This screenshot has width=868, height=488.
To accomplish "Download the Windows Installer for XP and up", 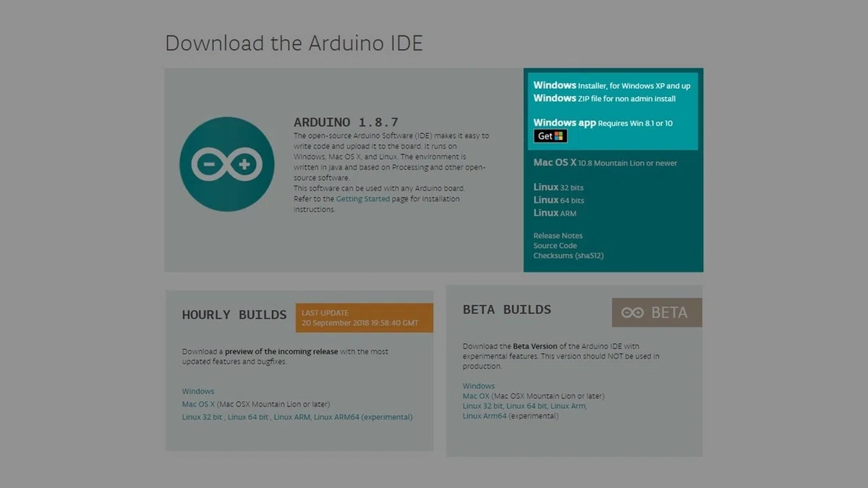I will click(x=612, y=85).
